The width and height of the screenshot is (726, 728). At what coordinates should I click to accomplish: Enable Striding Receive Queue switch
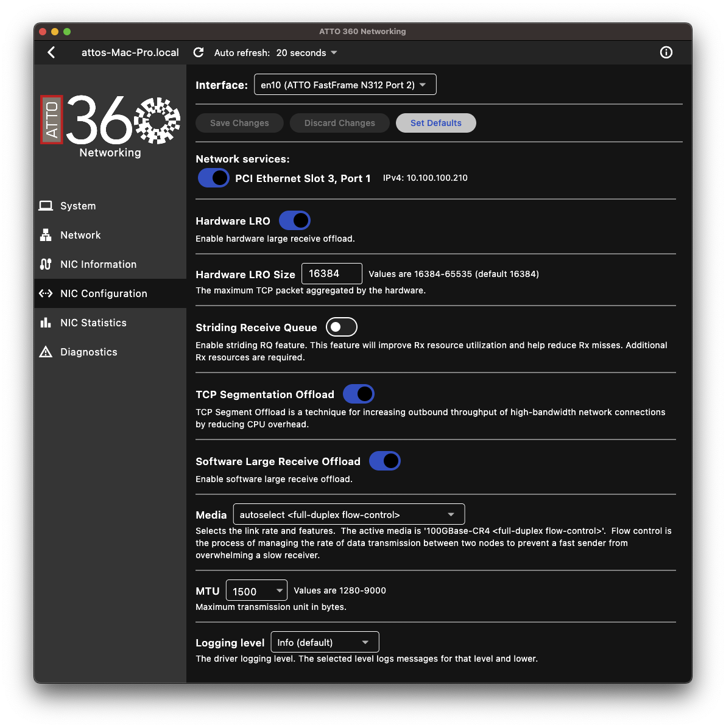click(x=342, y=327)
